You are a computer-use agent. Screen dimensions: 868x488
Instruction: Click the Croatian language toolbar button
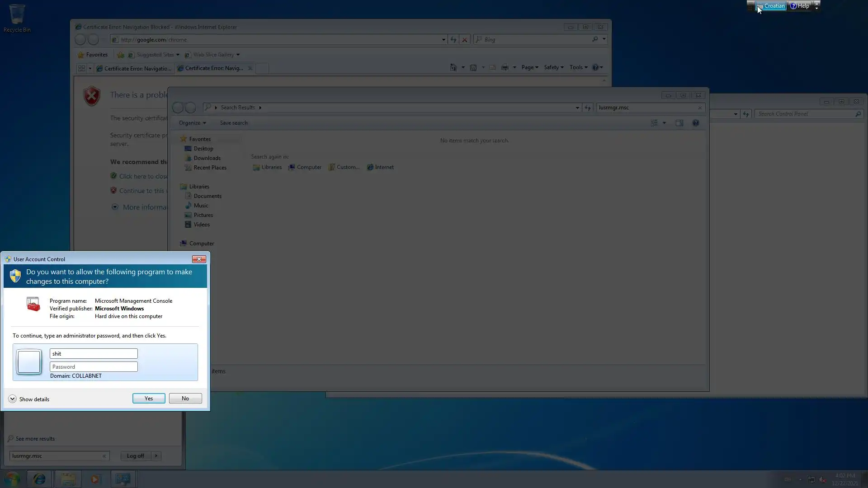tap(771, 6)
